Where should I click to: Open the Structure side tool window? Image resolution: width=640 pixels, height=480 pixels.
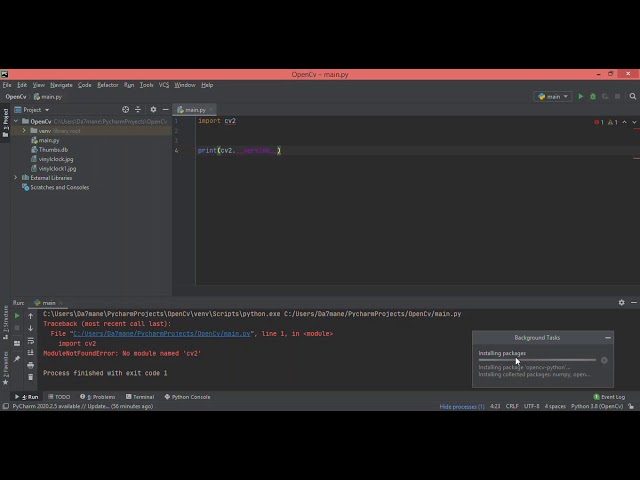click(x=5, y=322)
